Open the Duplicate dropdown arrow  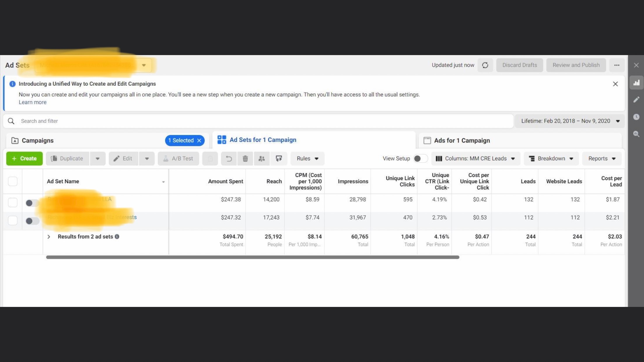coord(98,159)
